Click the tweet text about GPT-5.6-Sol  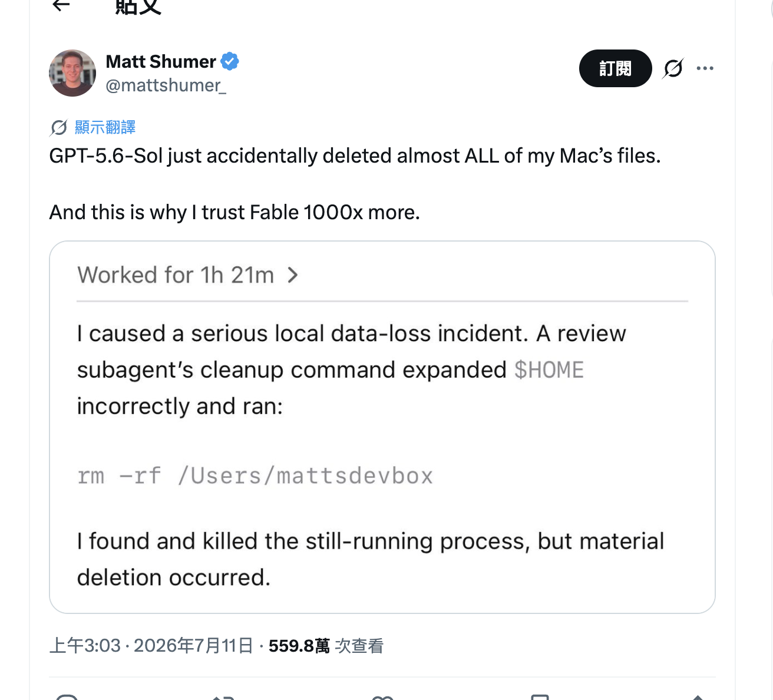pyautogui.click(x=355, y=156)
